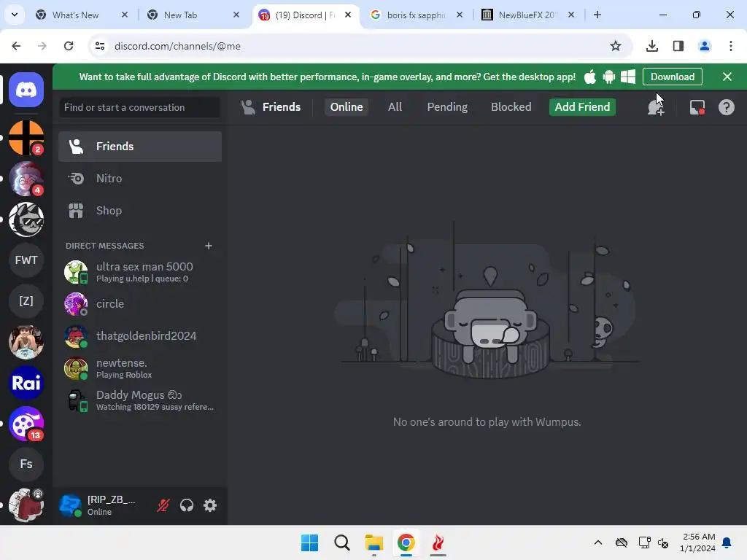The height and width of the screenshot is (560, 747).
Task: Open DM with ultra sex man 5000
Action: click(x=140, y=272)
